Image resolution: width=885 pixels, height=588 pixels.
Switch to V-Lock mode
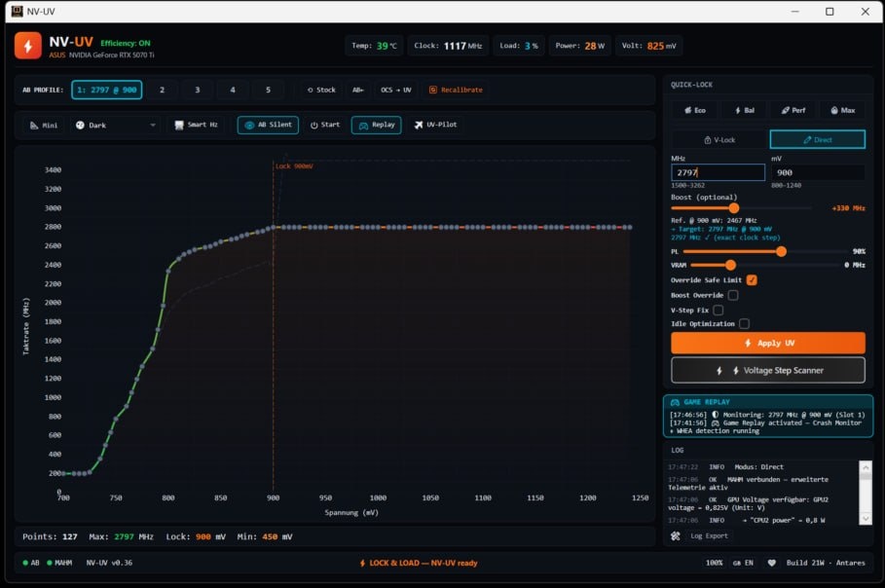pyautogui.click(x=719, y=139)
